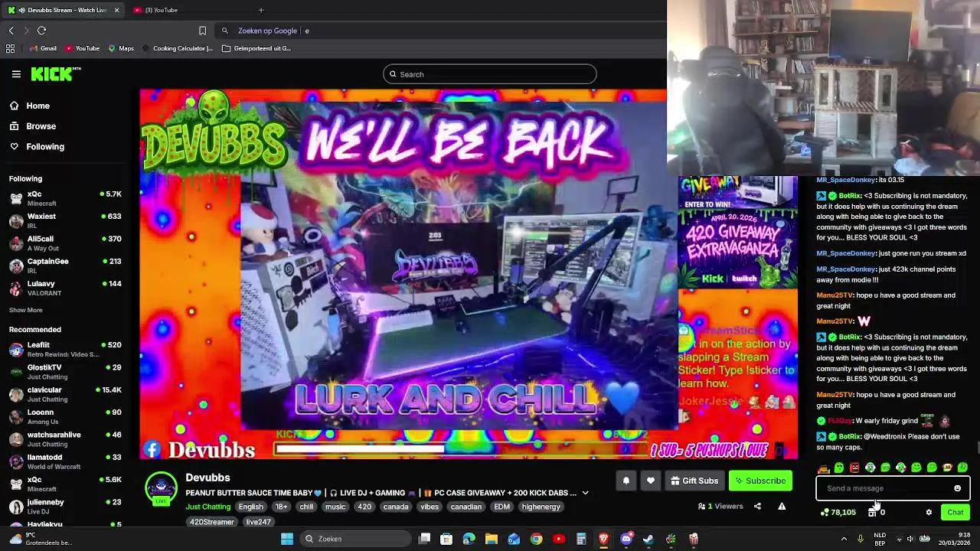Open clavicular recommended channel

point(65,394)
